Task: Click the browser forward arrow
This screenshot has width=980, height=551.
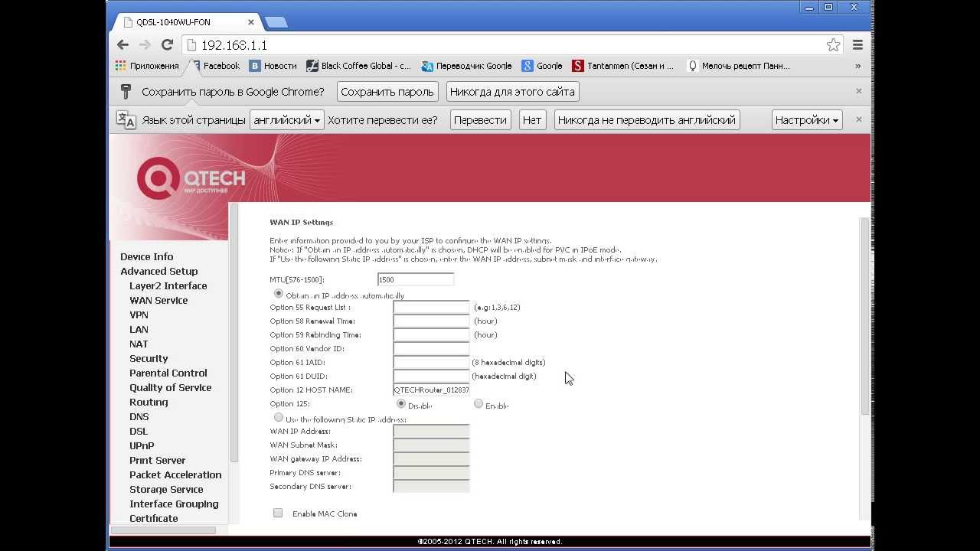Action: click(145, 45)
